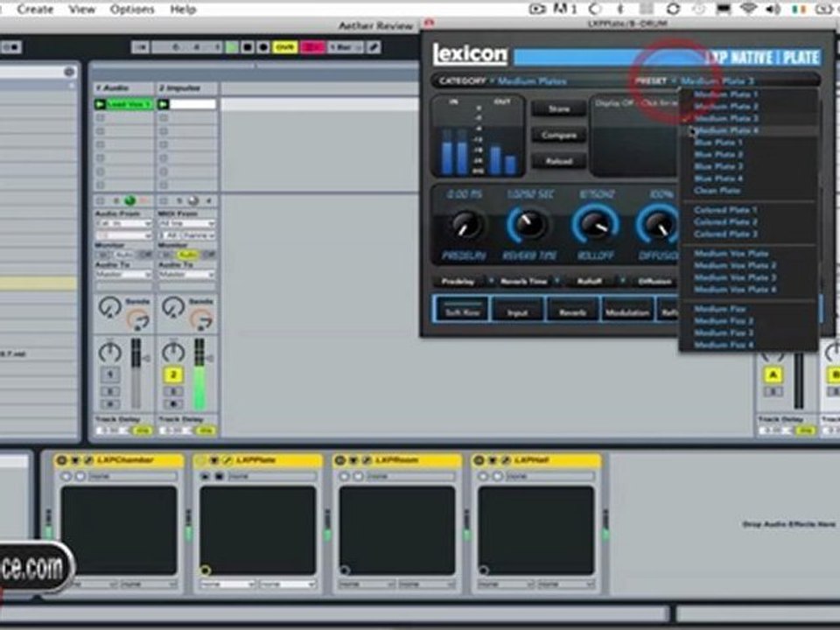The width and height of the screenshot is (840, 630).
Task: Solo the 2 Impulse track
Action: (173, 392)
